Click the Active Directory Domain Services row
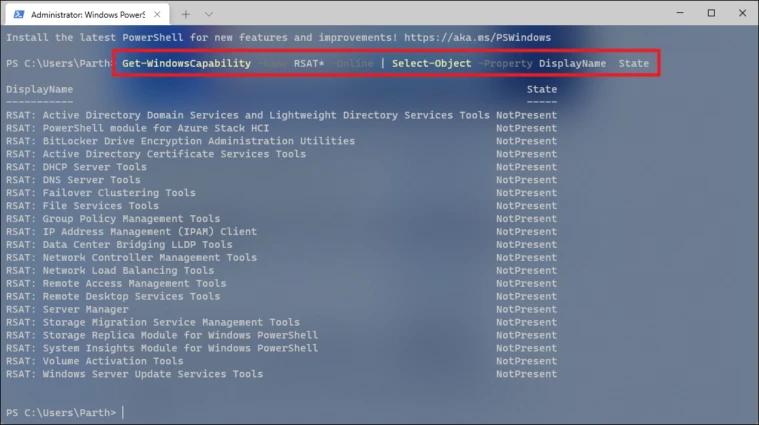 click(282, 115)
